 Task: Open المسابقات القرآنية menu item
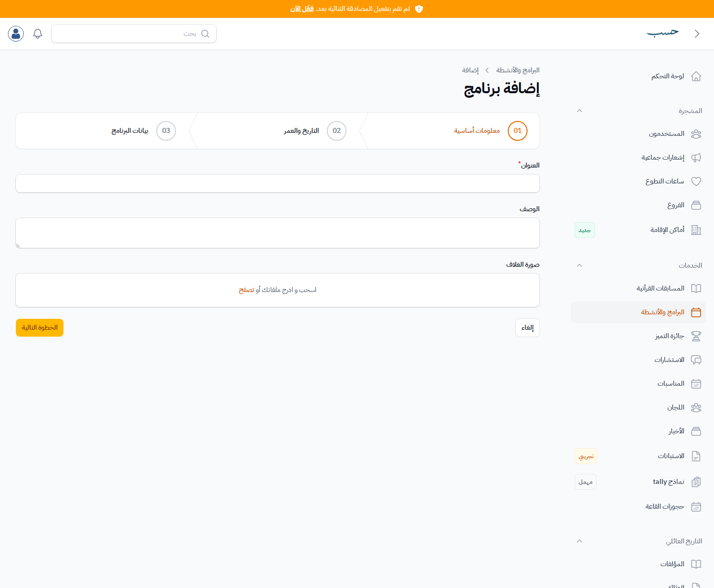[638, 289]
